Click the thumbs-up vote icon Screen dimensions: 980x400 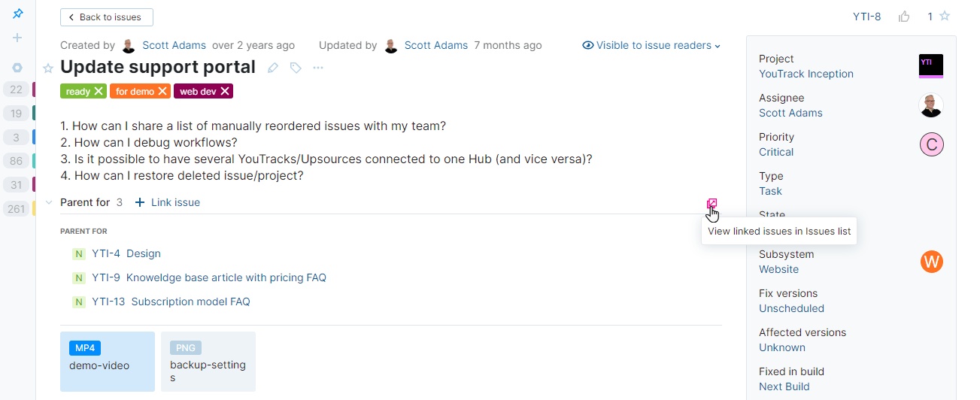click(904, 17)
